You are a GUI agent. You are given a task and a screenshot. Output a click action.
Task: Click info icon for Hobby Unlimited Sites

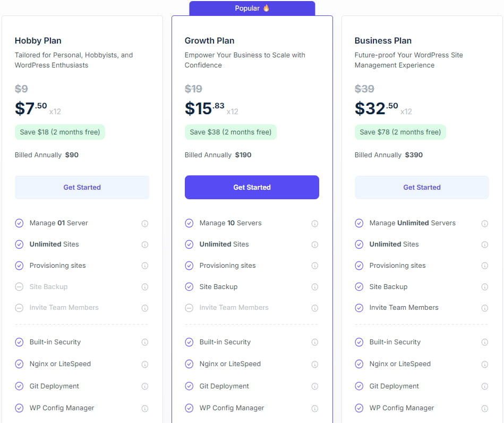coord(145,245)
